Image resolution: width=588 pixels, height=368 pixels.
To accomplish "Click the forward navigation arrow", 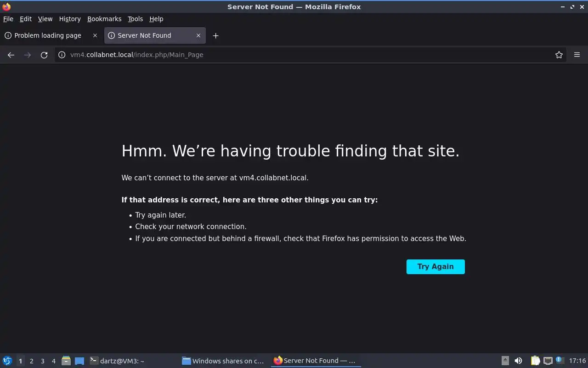I will click(28, 55).
